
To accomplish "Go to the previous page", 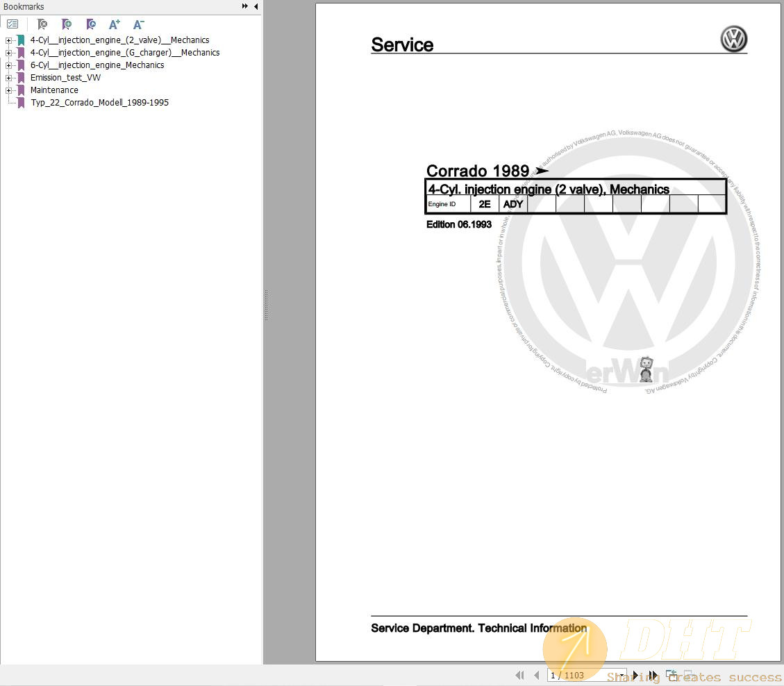I will [537, 675].
